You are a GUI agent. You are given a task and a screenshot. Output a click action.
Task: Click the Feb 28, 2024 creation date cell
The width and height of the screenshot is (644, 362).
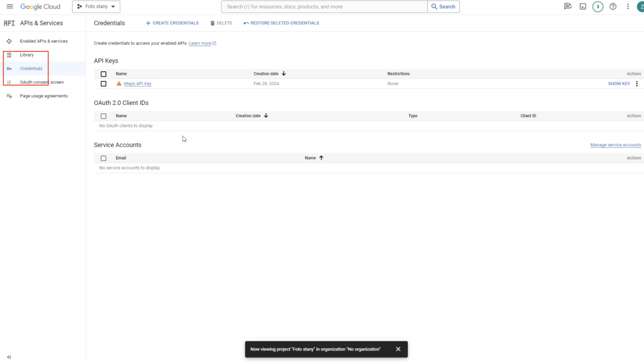266,84
